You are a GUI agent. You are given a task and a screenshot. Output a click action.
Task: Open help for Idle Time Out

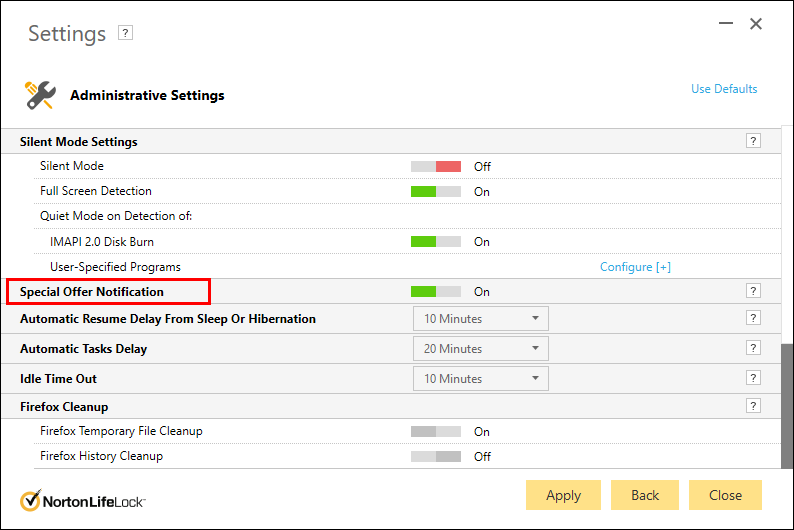click(753, 378)
